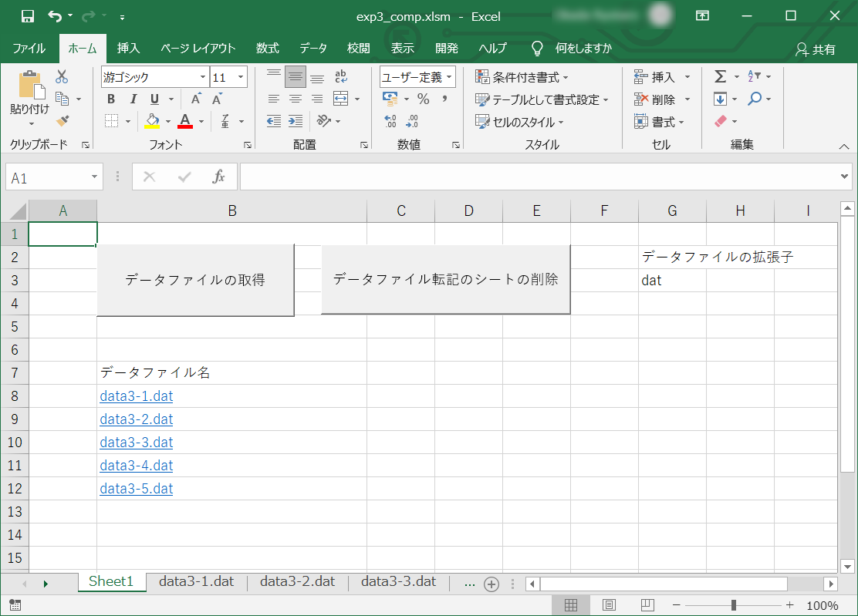This screenshot has width=858, height=616.
Task: Toggle align text right
Action: (317, 99)
